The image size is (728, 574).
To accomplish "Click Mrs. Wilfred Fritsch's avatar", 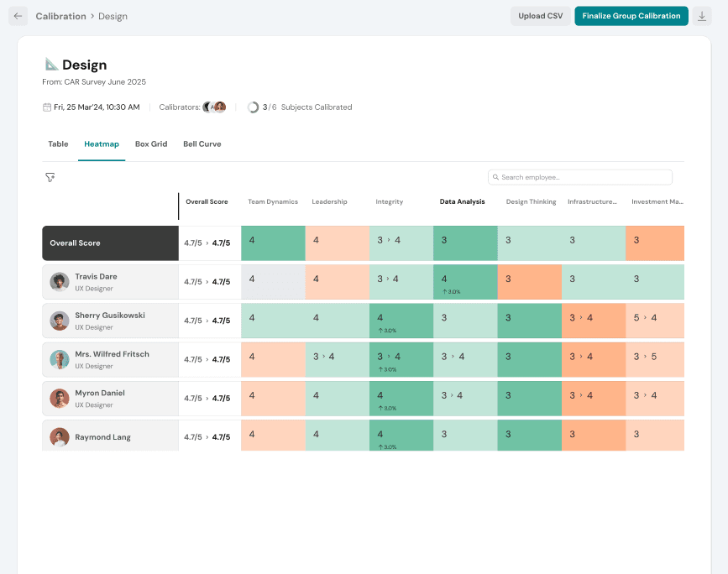I will point(60,360).
